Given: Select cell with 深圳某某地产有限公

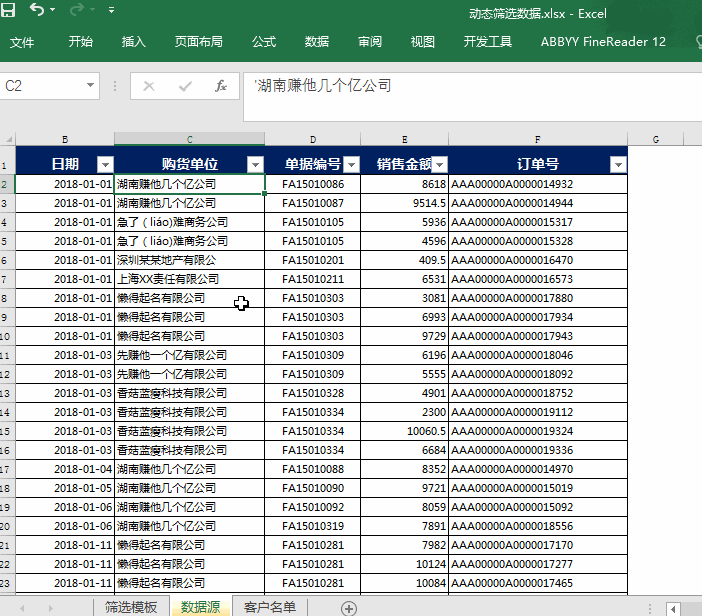Looking at the screenshot, I should 189,260.
